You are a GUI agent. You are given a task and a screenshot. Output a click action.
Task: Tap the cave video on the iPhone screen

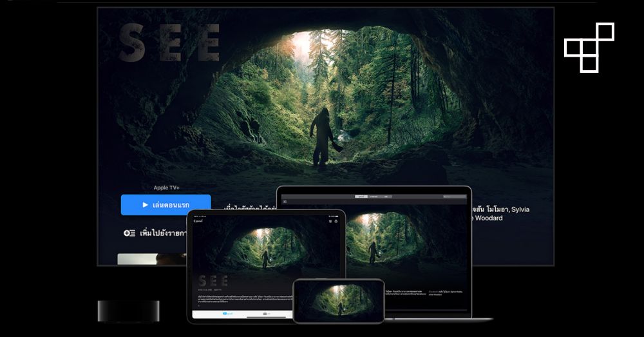[x=339, y=300]
